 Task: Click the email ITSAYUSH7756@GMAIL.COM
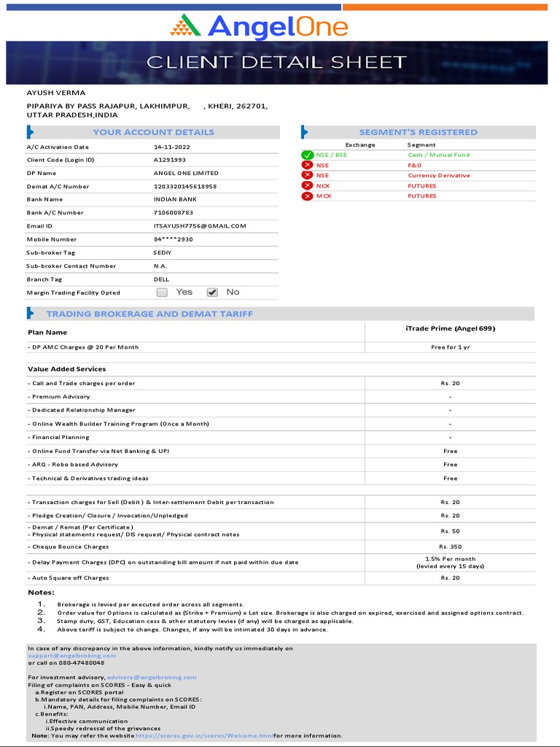click(200, 226)
